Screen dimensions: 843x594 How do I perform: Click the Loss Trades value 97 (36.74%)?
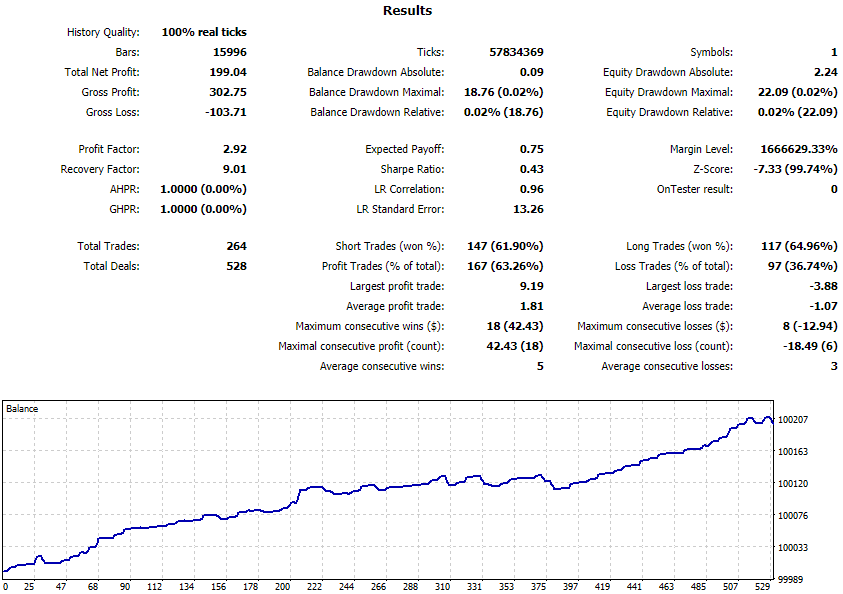[803, 266]
